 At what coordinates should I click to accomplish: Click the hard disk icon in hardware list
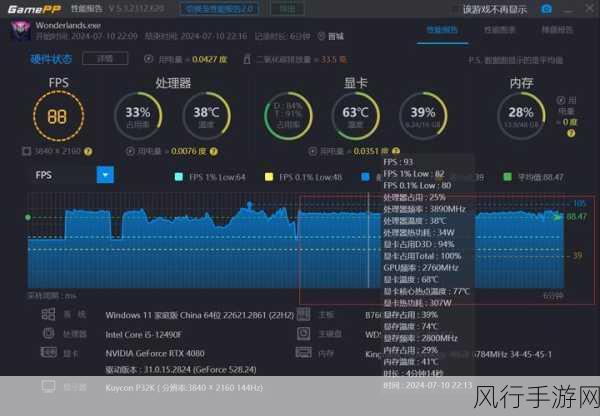coord(303,333)
